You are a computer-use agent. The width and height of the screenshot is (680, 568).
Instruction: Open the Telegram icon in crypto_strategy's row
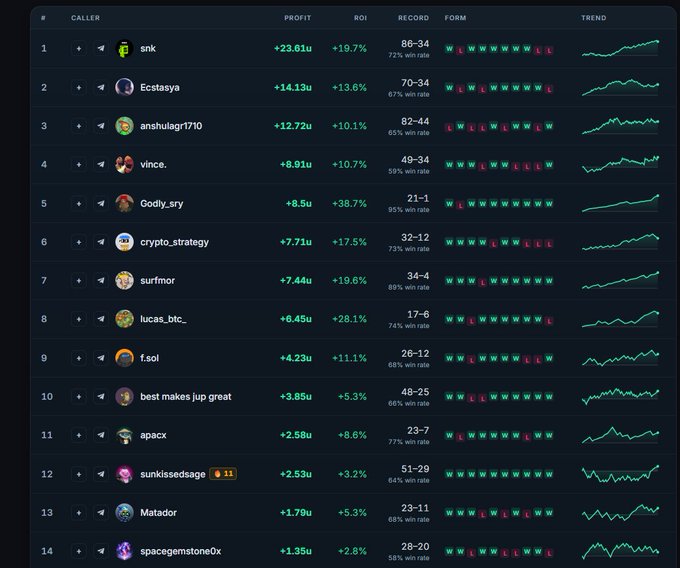(x=101, y=242)
